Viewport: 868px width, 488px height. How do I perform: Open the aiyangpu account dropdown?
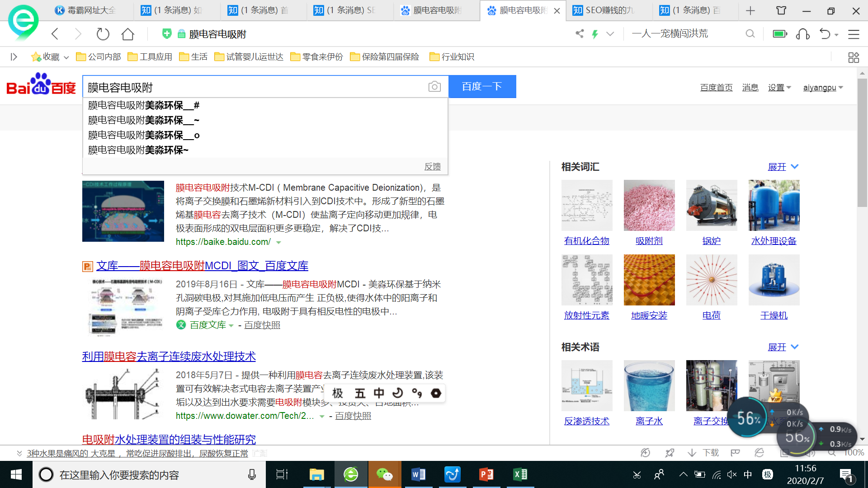pyautogui.click(x=823, y=88)
